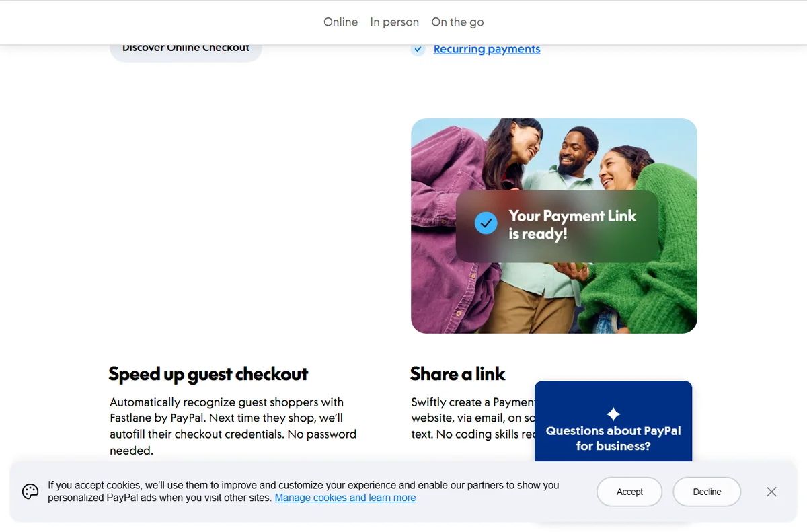Switch to the In person tab

point(394,22)
